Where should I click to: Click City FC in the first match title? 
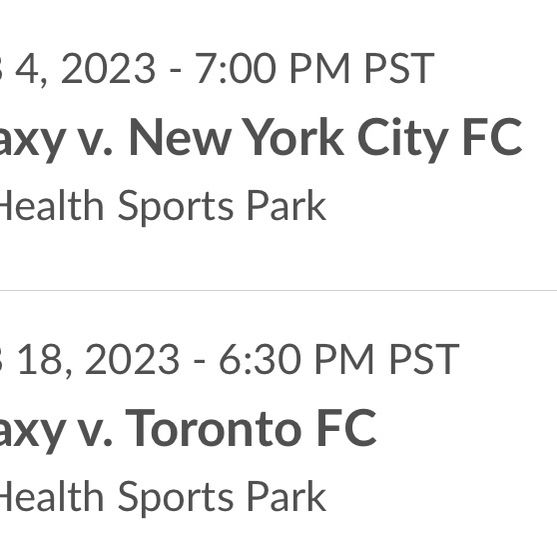pyautogui.click(x=440, y=139)
